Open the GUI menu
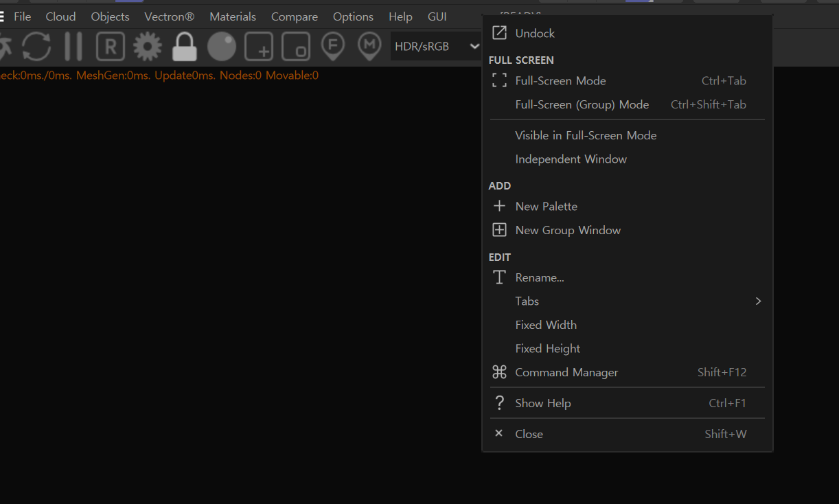839x504 pixels. 437,16
